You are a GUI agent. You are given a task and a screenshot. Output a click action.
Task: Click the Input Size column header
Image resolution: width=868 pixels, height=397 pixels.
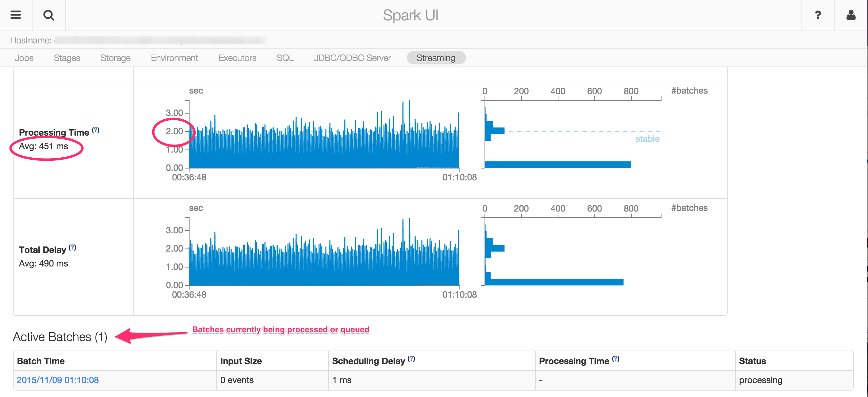point(241,361)
